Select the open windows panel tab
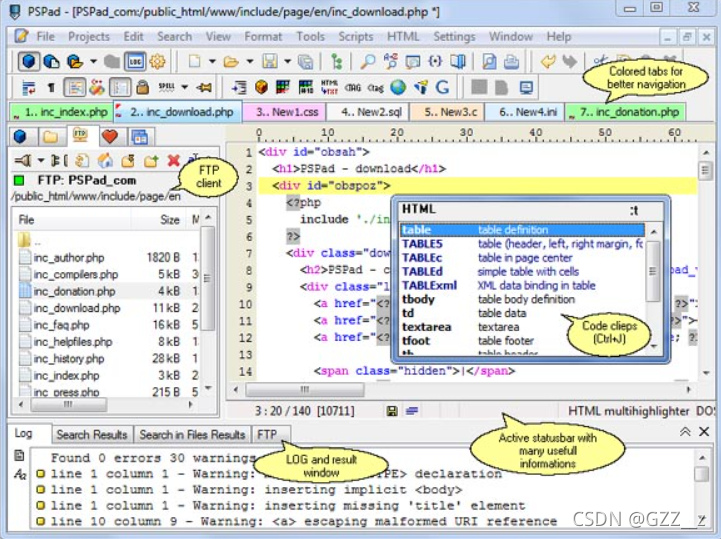The height and width of the screenshot is (539, 721). click(x=139, y=137)
